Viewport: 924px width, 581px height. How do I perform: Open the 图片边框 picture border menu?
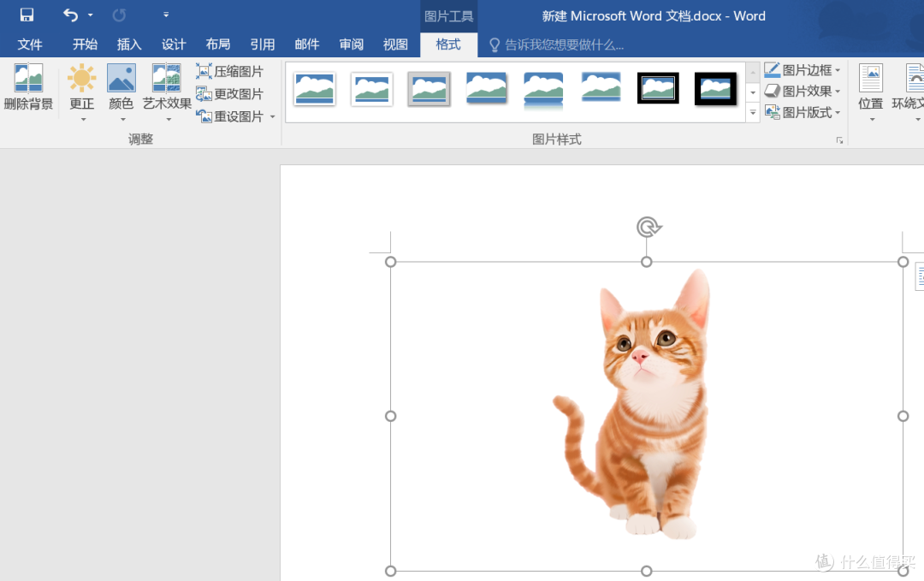(x=802, y=70)
